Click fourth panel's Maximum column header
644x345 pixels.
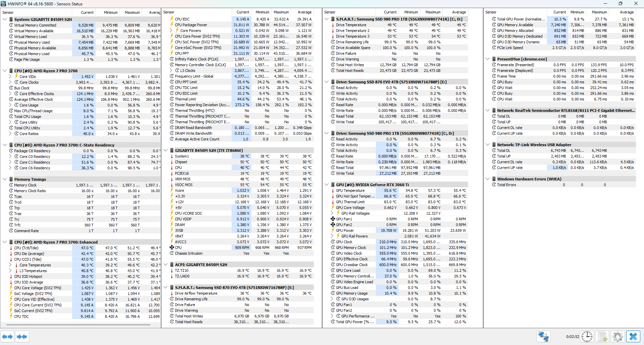click(597, 12)
